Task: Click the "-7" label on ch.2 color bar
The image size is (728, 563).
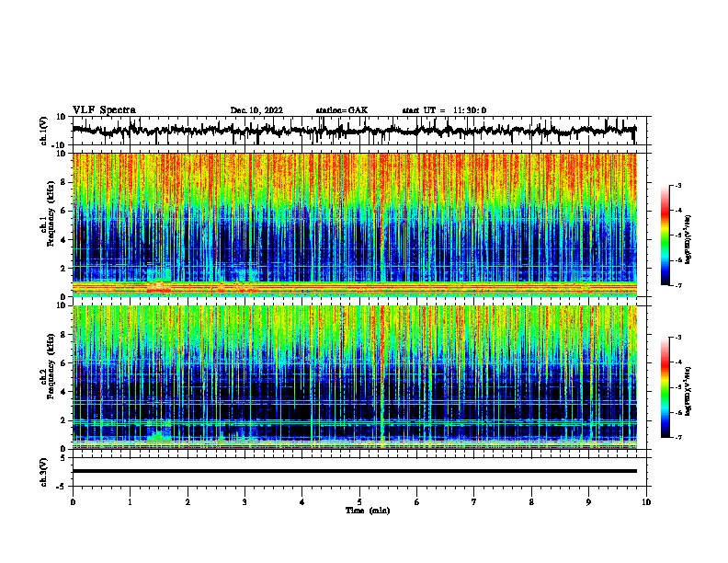Action: (677, 437)
